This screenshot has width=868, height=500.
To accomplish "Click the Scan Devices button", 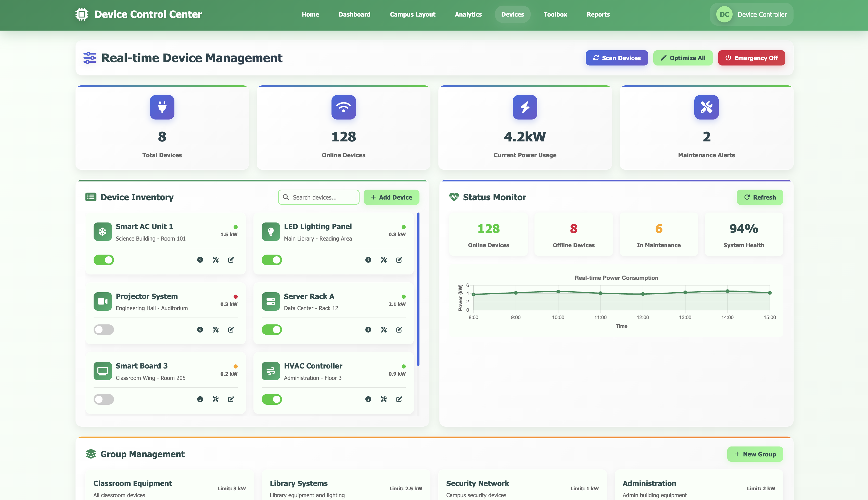I will (x=617, y=58).
